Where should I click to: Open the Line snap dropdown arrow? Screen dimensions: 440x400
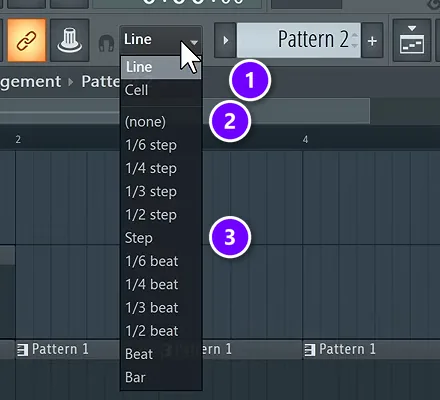point(194,42)
